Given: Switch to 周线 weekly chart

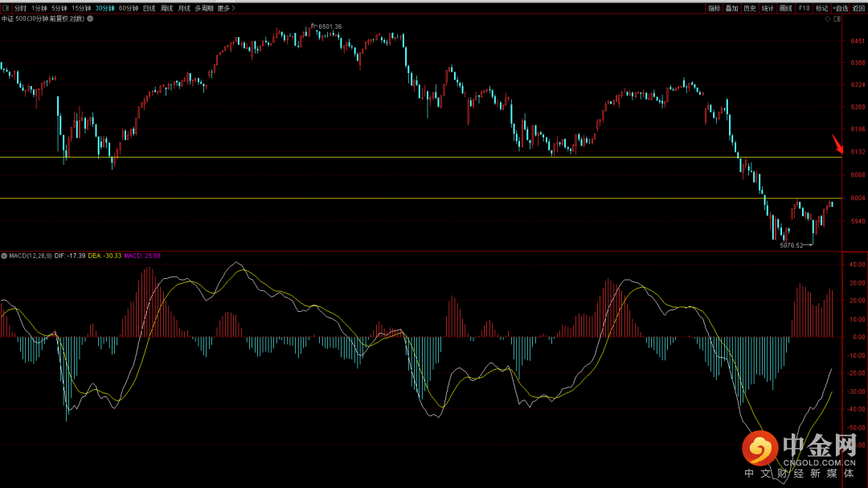Looking at the screenshot, I should click(x=166, y=8).
